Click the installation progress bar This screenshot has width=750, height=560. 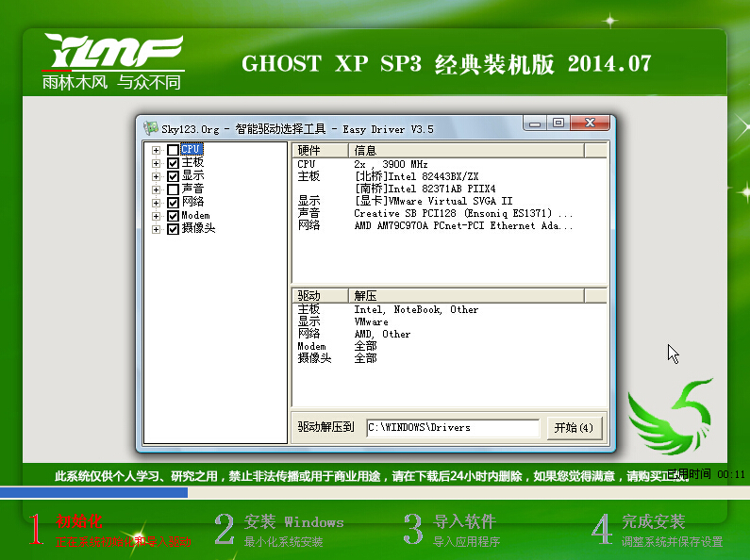[x=375, y=493]
